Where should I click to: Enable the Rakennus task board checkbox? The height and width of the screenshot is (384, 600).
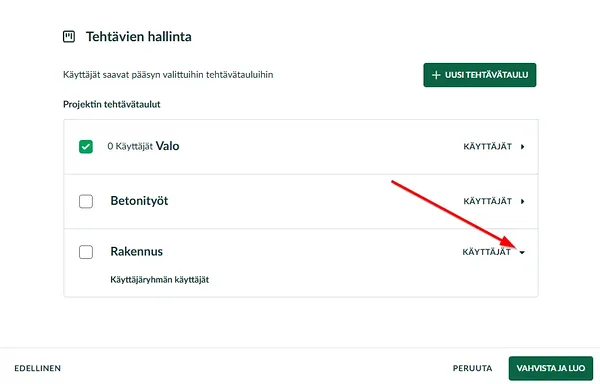pyautogui.click(x=86, y=252)
